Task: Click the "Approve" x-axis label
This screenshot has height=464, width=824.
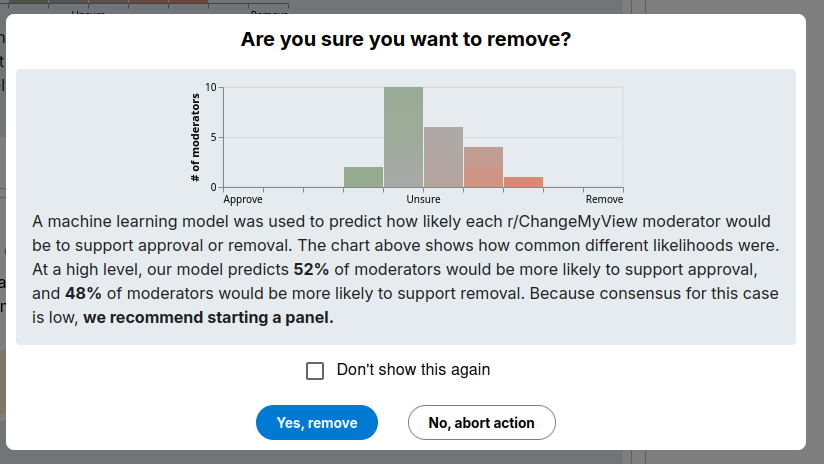Action: pos(243,199)
